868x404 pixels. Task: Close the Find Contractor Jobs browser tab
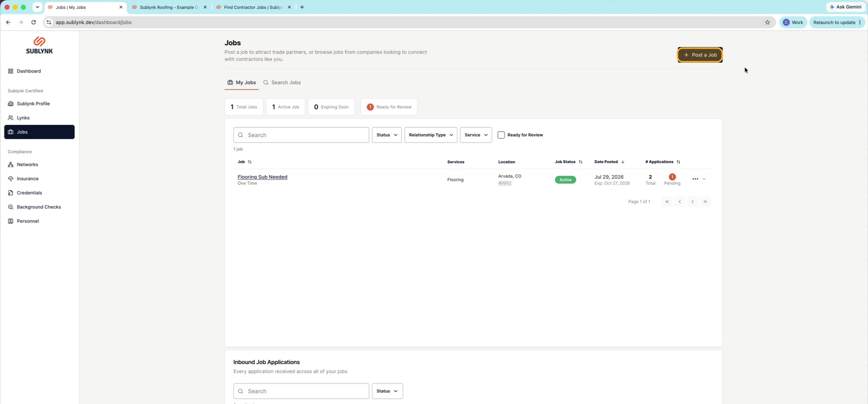coord(289,7)
